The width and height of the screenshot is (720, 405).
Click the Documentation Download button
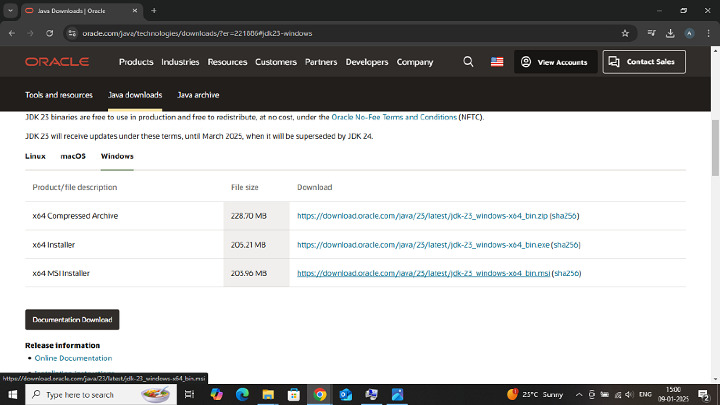tap(72, 320)
